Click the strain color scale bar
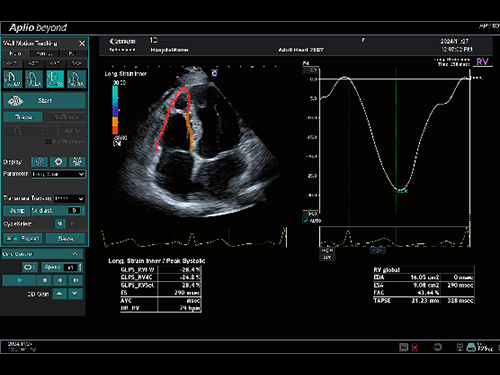Viewport: 500px width, 375px height. 115,110
